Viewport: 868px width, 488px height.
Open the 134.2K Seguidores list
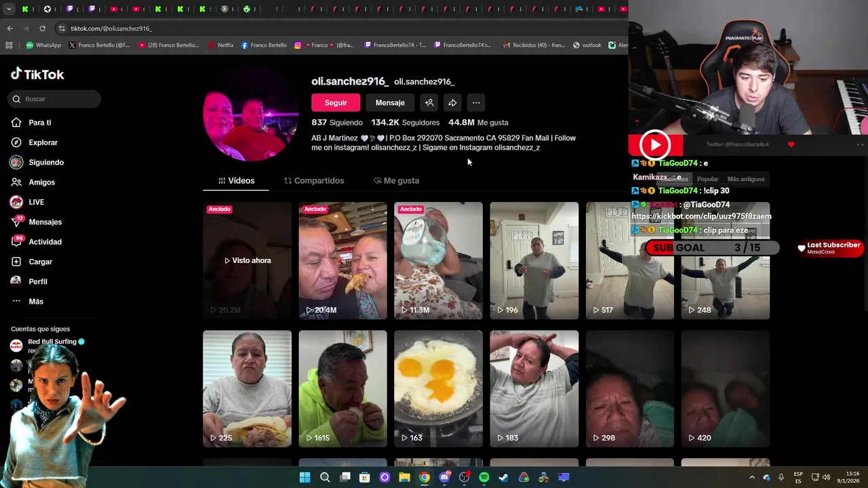tap(406, 123)
